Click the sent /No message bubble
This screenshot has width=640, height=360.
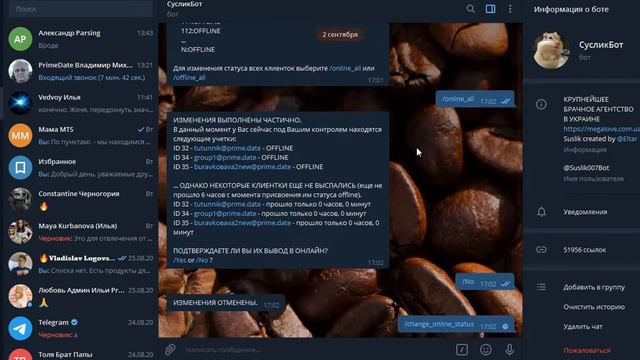click(x=485, y=282)
